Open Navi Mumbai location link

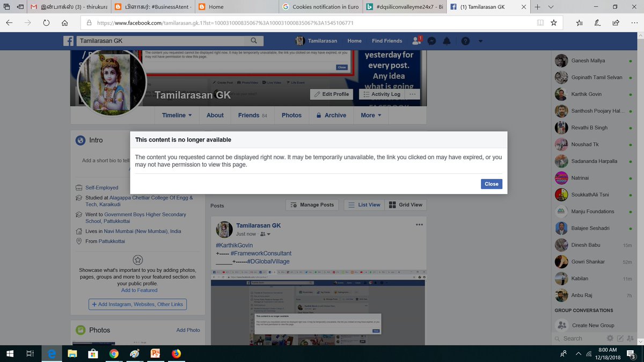pos(141,231)
